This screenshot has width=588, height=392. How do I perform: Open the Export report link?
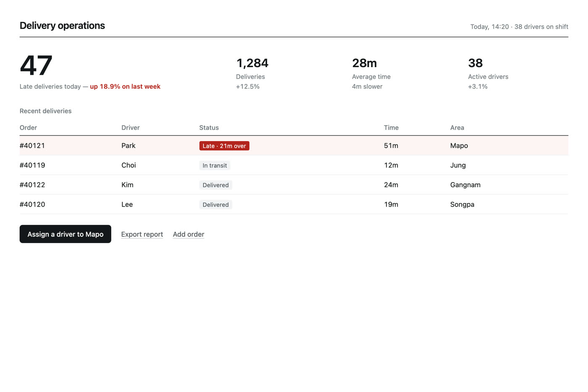[142, 234]
